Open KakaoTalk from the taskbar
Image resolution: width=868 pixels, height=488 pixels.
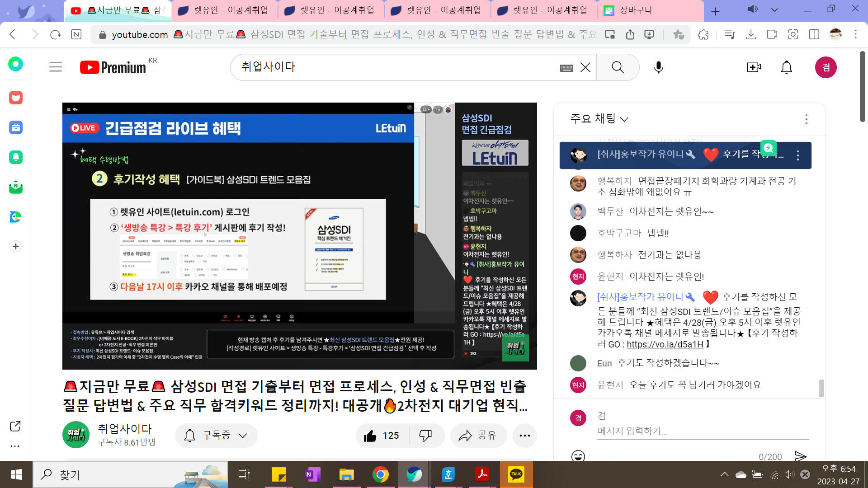pos(516,474)
